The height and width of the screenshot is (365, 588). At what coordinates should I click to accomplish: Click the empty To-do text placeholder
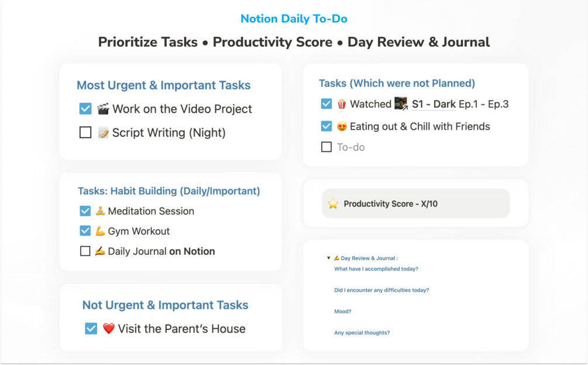click(350, 147)
